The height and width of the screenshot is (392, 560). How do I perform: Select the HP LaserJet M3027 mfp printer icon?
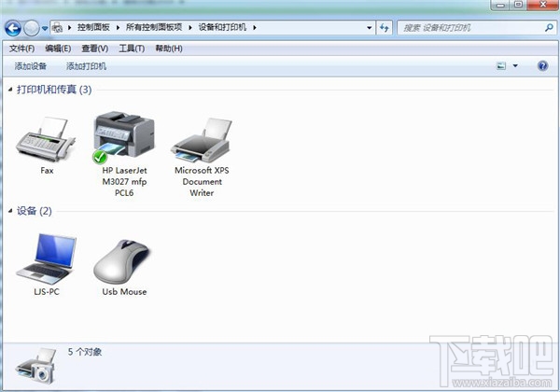click(124, 137)
